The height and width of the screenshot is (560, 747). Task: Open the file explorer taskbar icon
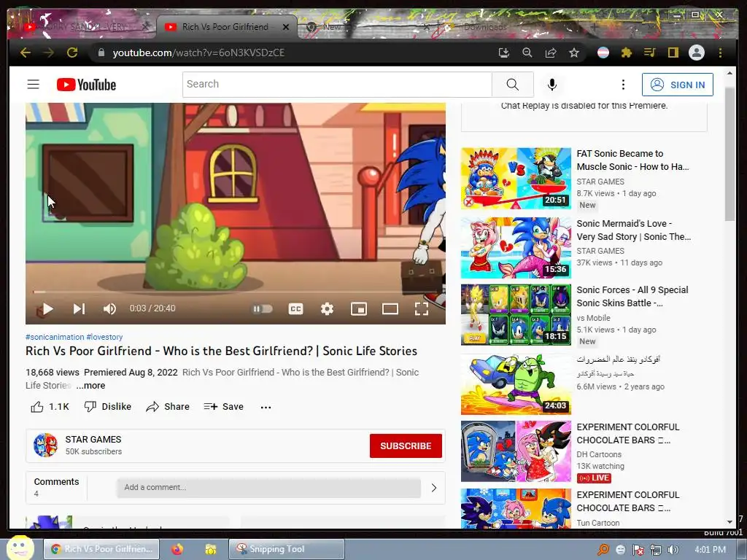tap(211, 550)
